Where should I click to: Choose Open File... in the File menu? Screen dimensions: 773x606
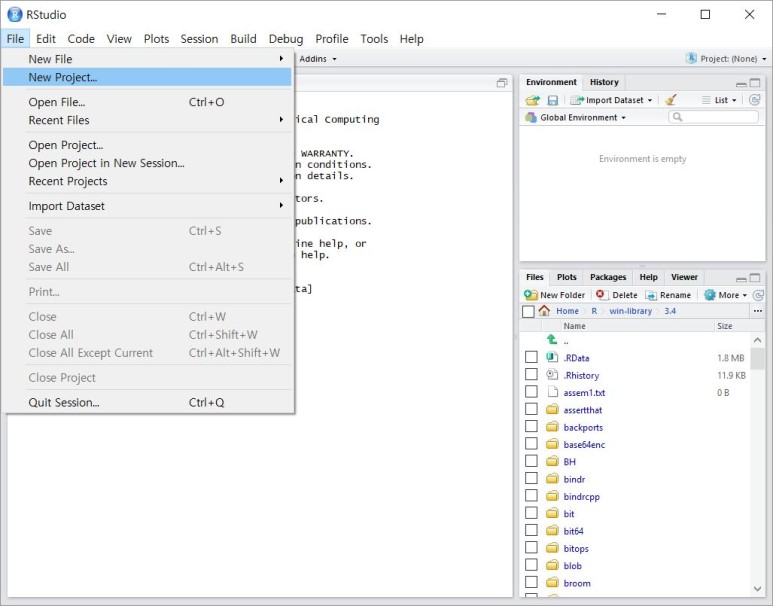tap(147, 102)
